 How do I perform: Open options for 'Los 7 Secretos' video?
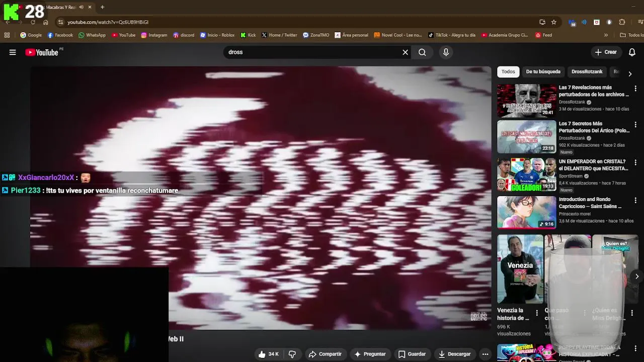pos(635,125)
